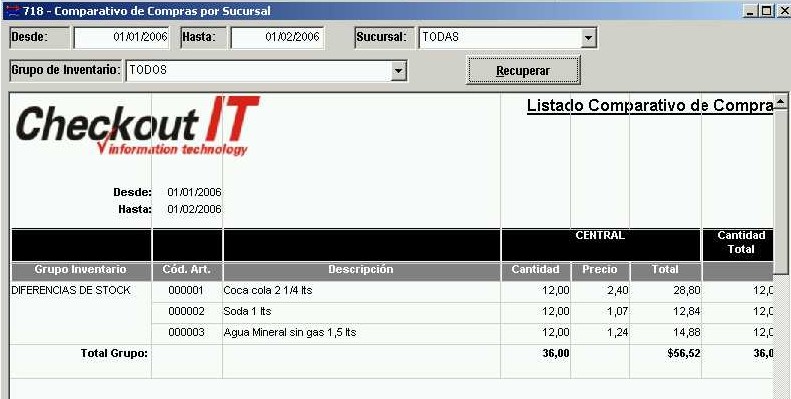Click the scrollbar up arrow
The width and height of the screenshot is (791, 399).
(780, 101)
